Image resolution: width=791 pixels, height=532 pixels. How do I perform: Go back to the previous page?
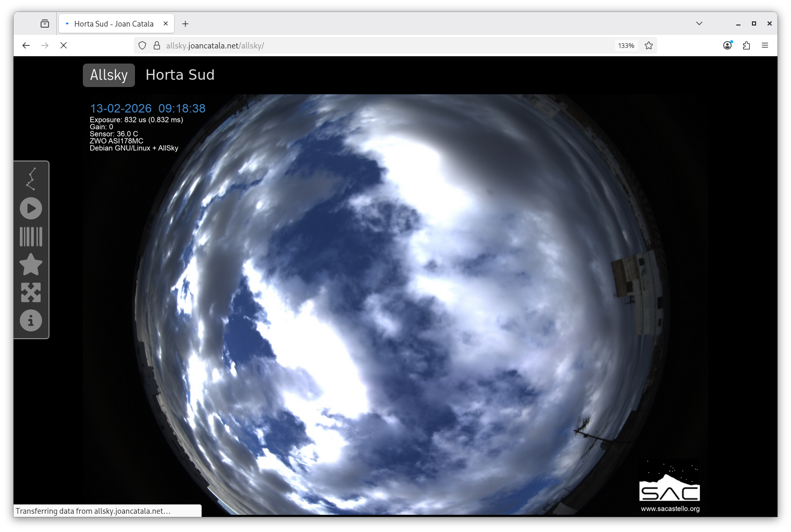coord(26,46)
